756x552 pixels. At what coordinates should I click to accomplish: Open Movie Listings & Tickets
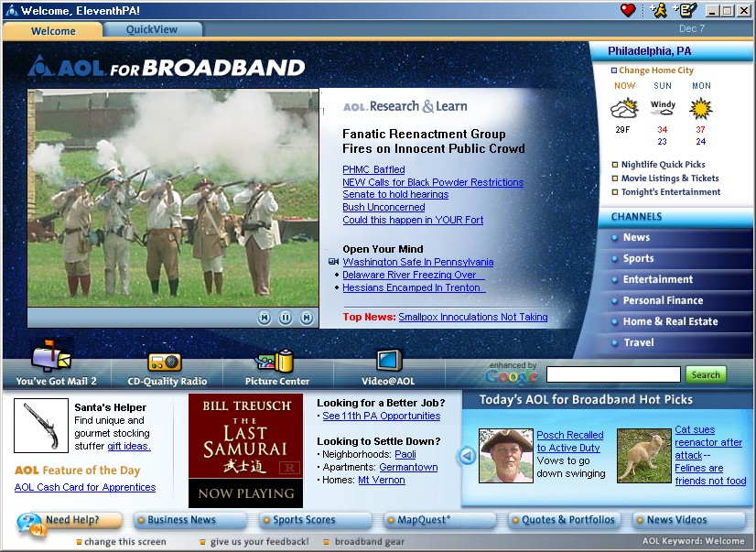(670, 179)
